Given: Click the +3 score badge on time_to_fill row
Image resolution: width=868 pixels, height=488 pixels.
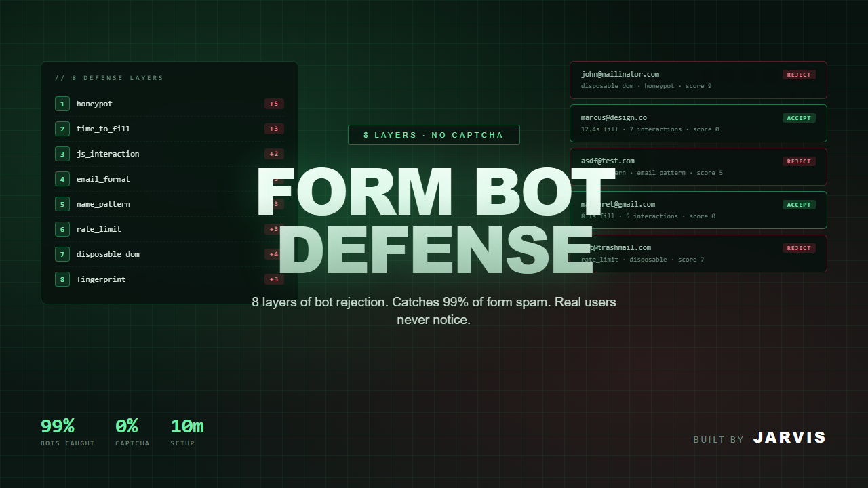Looking at the screenshot, I should point(274,129).
